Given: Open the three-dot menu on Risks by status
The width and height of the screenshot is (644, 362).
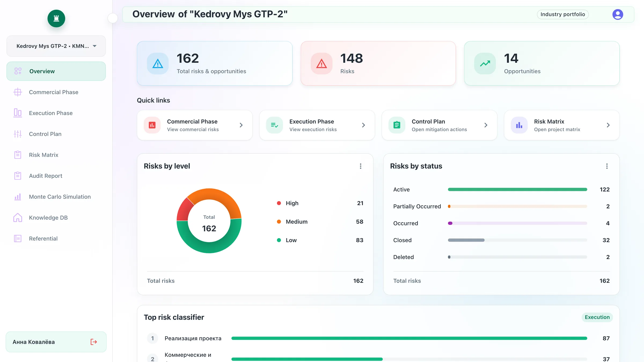Looking at the screenshot, I should click(607, 166).
